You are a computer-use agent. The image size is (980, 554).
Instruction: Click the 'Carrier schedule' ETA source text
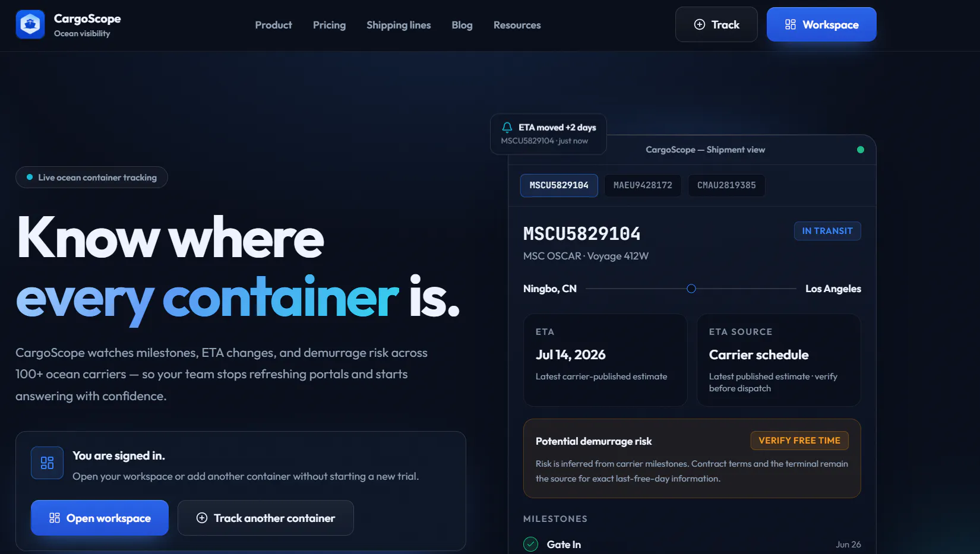point(759,354)
